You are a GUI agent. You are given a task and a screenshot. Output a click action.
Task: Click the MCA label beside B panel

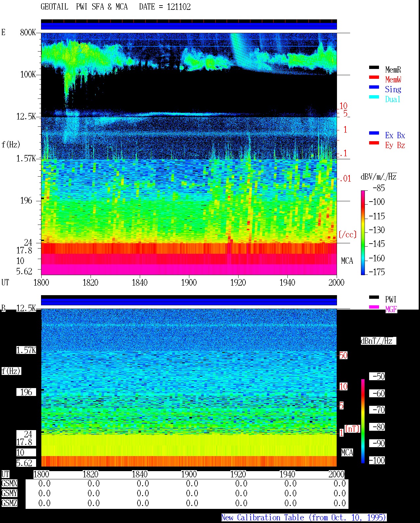point(347,452)
